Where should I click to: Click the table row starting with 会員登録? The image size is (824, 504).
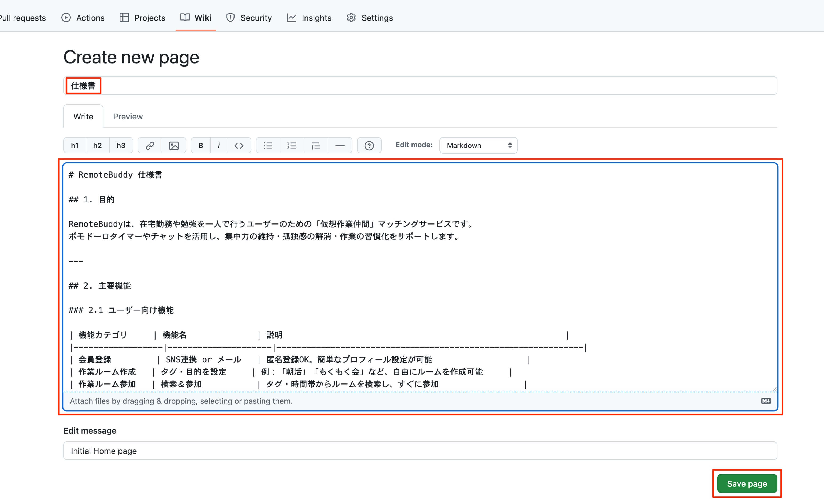coord(300,360)
